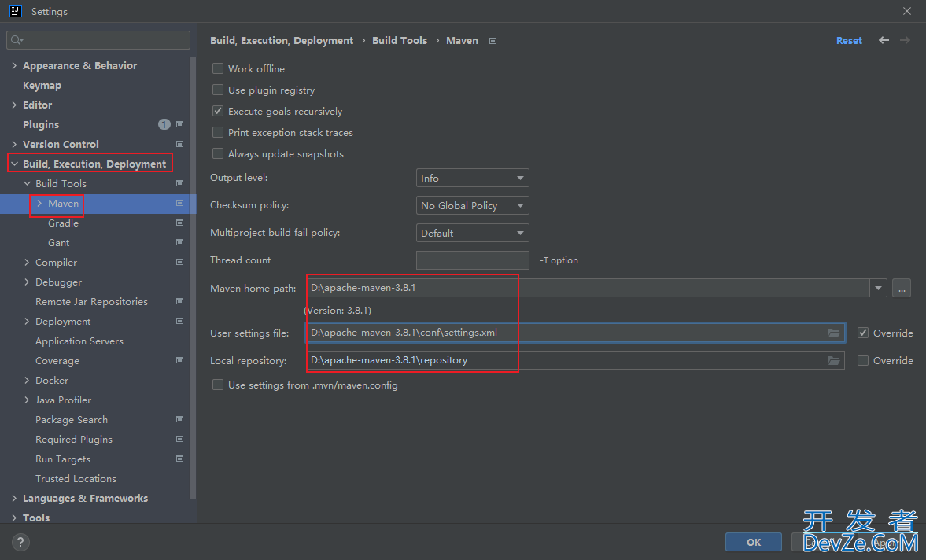Click the forward arrow navigation icon
Viewport: 926px width, 560px height.
pyautogui.click(x=905, y=40)
